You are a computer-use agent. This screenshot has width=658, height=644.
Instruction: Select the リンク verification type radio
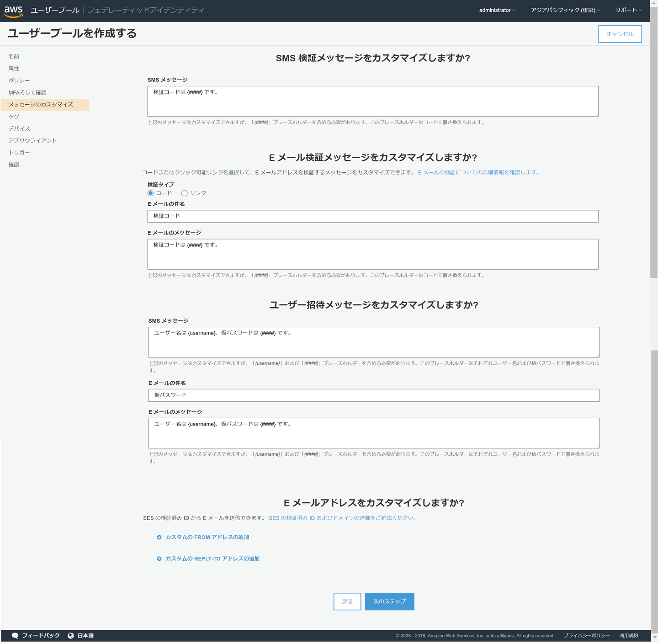[185, 193]
